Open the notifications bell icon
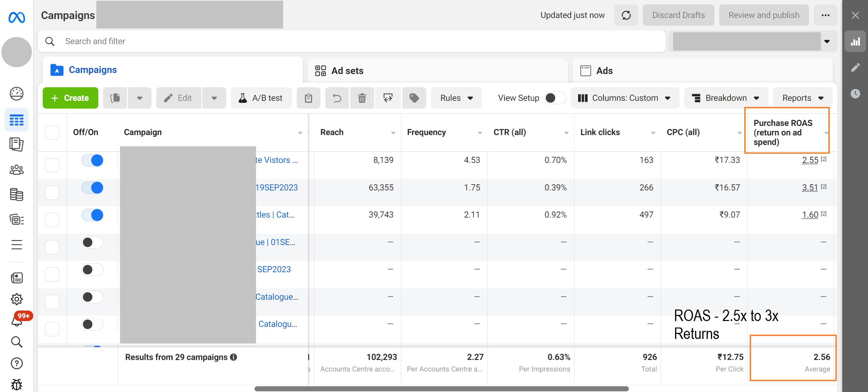 click(16, 321)
